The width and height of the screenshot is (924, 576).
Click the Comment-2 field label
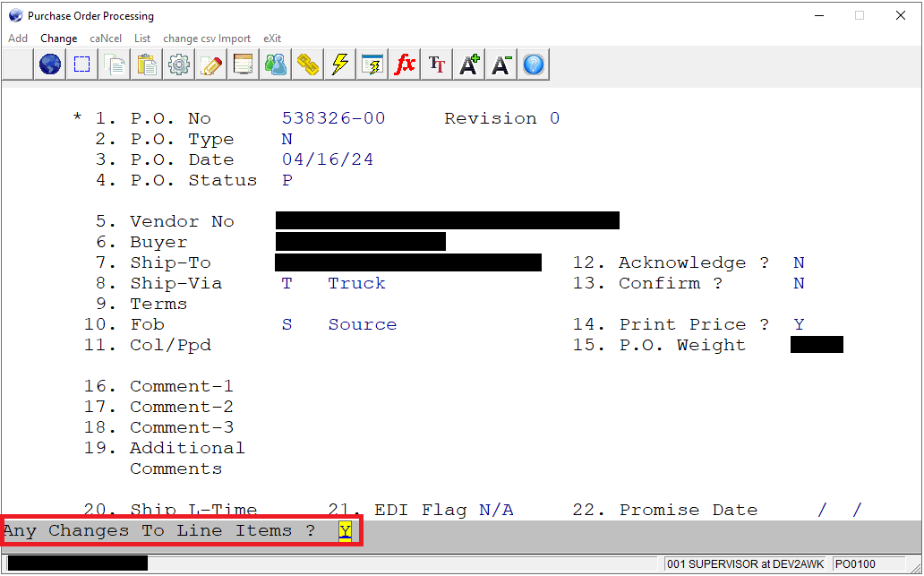(x=182, y=407)
